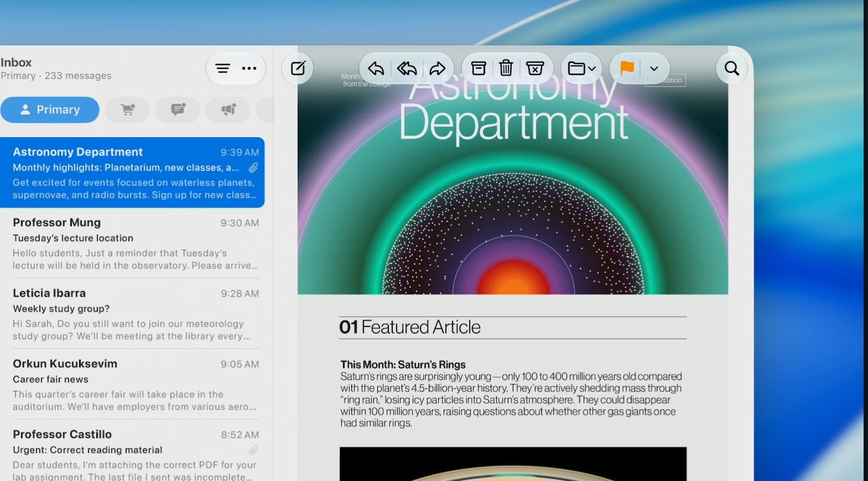868x481 pixels.
Task: Switch to Transactions shopping cart tab
Action: (127, 110)
